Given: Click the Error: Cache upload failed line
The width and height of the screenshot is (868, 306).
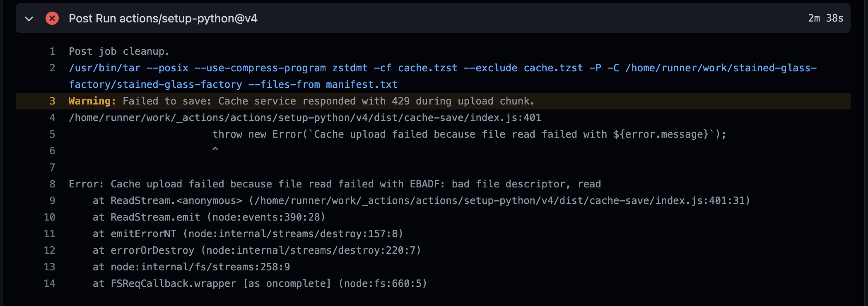Looking at the screenshot, I should 335,184.
